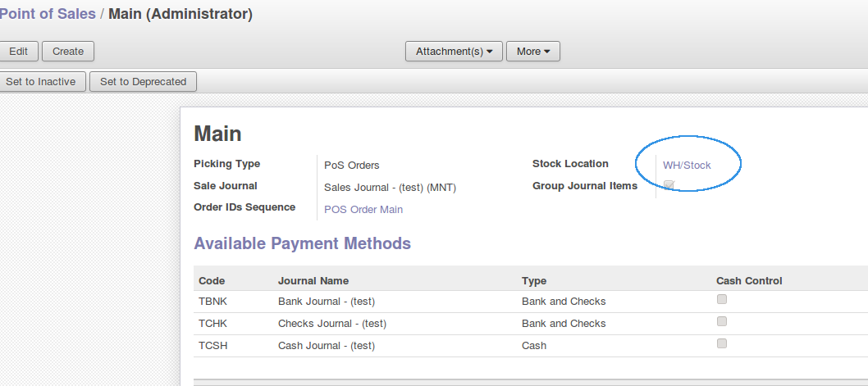Select the TCHK code cell
The image size is (868, 386).
point(213,324)
